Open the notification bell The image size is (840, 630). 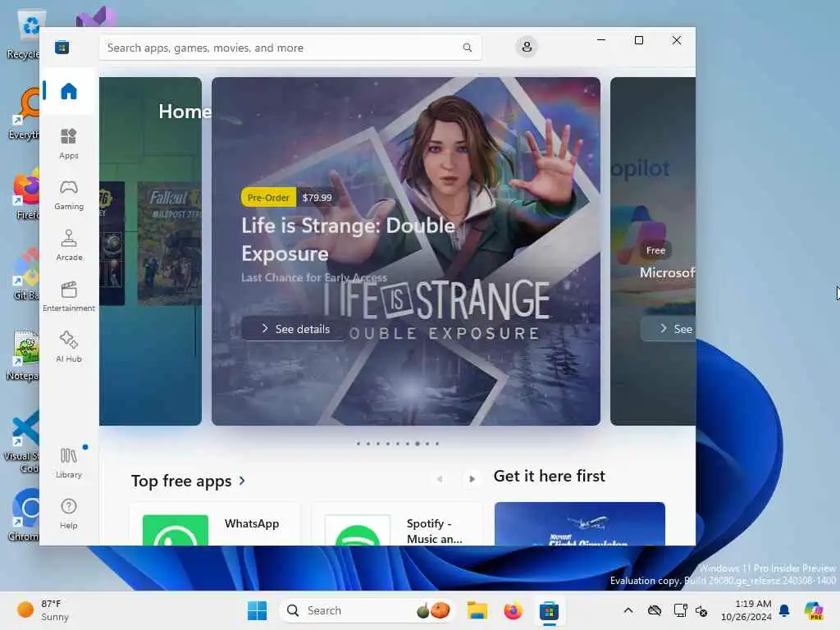[x=784, y=610]
